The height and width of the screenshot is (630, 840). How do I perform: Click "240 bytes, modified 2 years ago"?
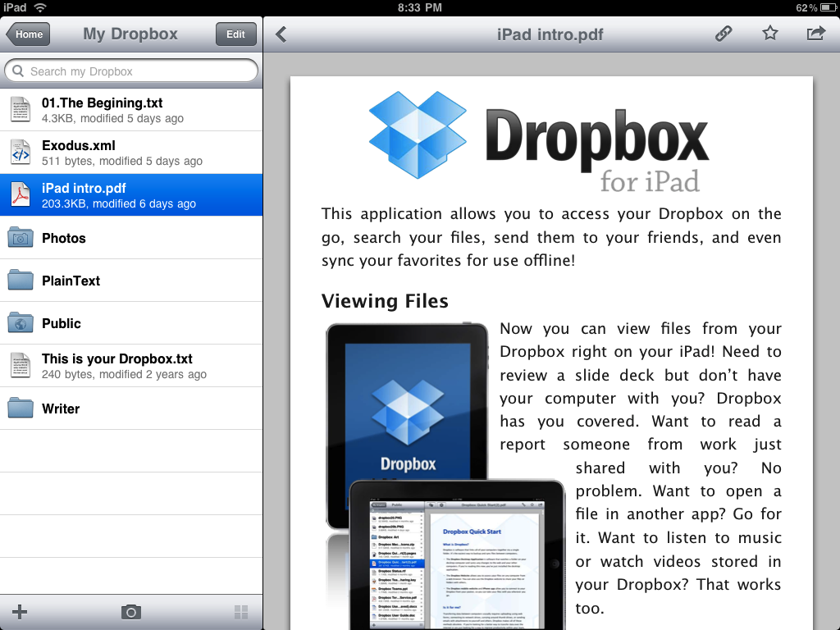(124, 374)
